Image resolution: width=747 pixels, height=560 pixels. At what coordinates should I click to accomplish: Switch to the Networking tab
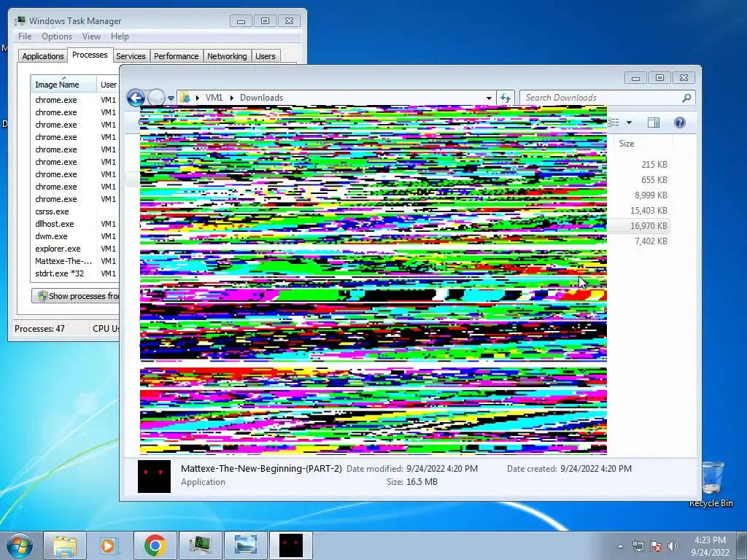[x=227, y=56]
